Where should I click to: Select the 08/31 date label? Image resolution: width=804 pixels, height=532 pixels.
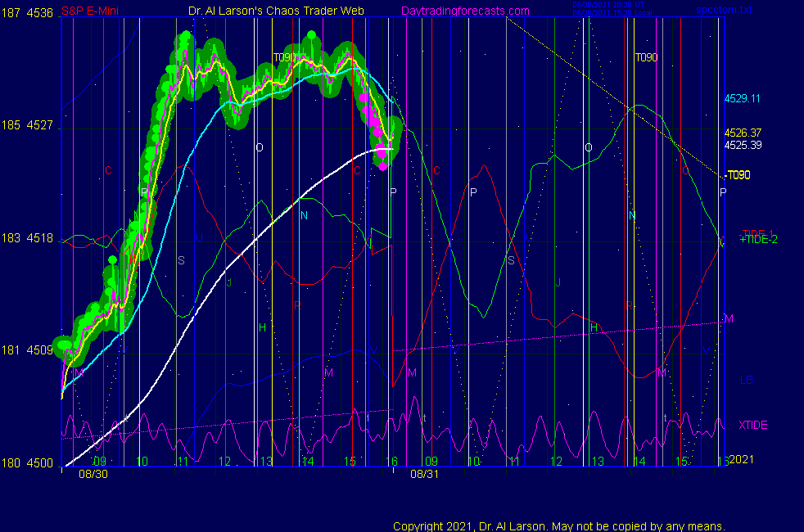(424, 473)
